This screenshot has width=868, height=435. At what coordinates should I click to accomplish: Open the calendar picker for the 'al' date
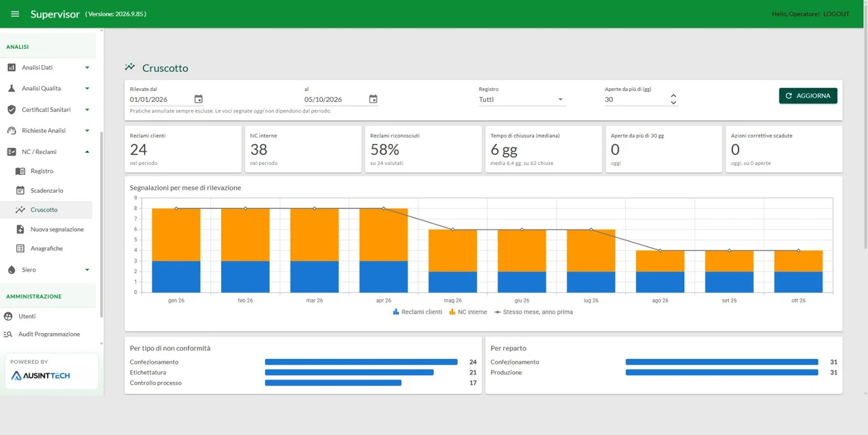click(373, 99)
